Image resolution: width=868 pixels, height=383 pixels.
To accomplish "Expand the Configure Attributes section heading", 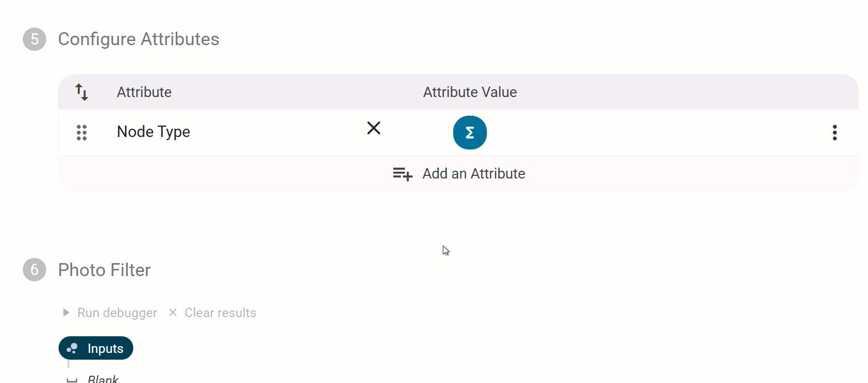I will pyautogui.click(x=138, y=39).
